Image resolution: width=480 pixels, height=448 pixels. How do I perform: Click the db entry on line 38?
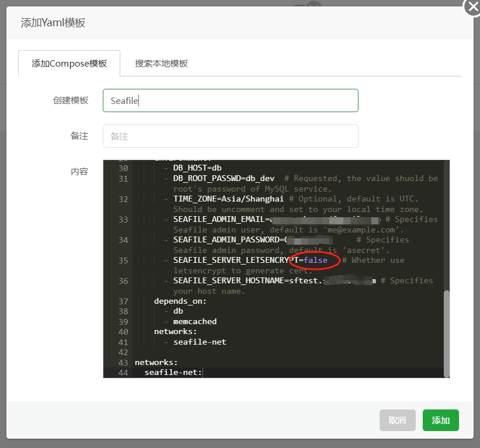[178, 311]
